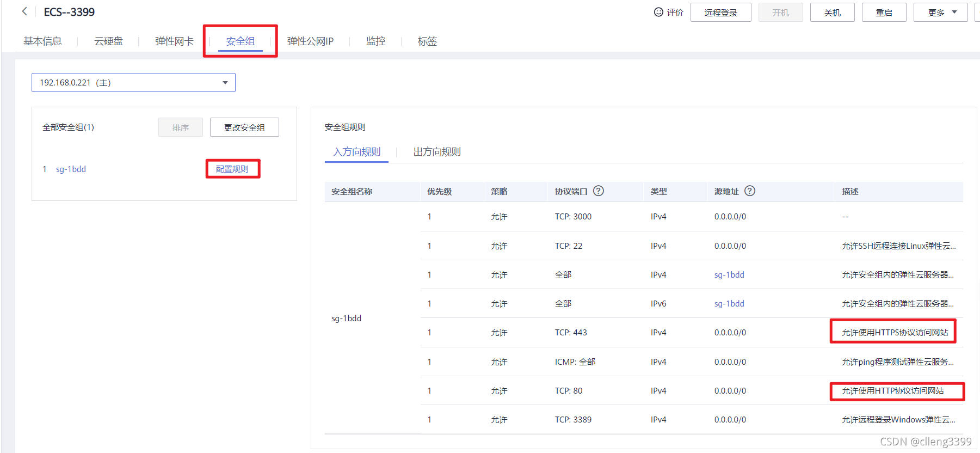
Task: Click the TCP: 80 protocol cell
Action: tap(569, 391)
